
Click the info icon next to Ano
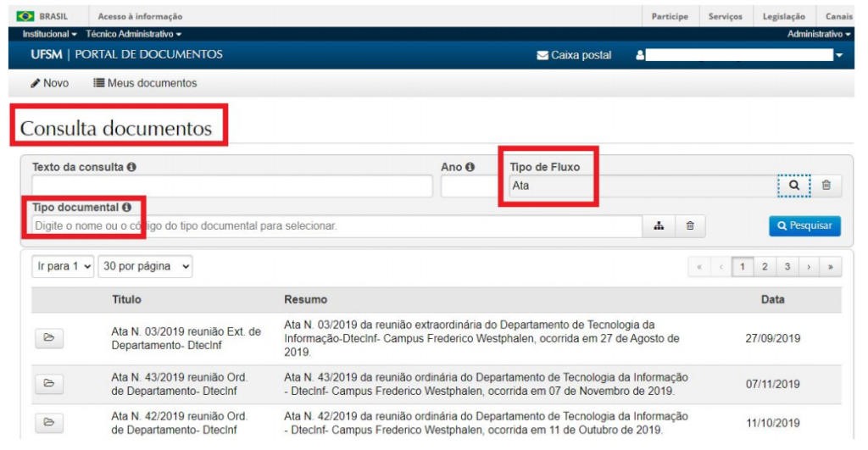[470, 168]
